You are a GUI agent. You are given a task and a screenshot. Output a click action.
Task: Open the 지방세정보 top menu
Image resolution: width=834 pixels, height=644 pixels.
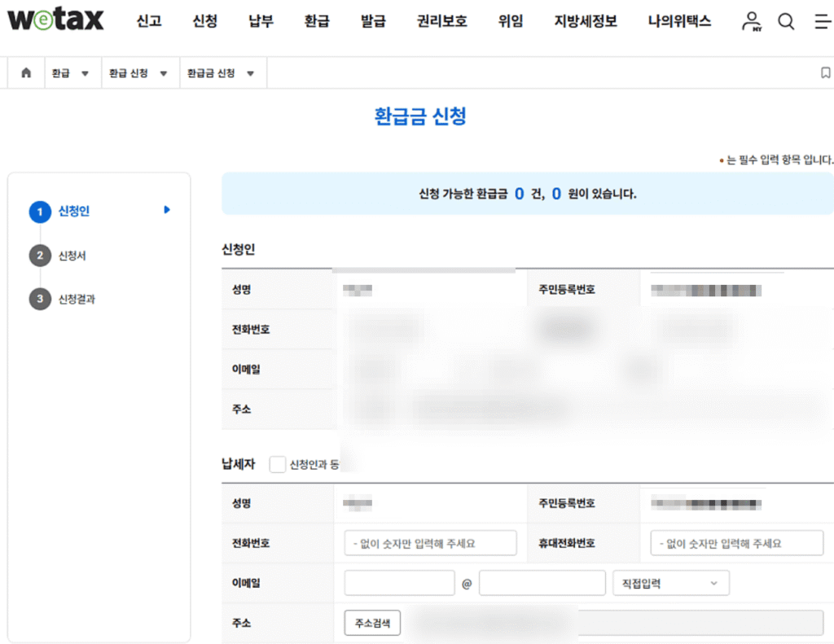tap(586, 22)
